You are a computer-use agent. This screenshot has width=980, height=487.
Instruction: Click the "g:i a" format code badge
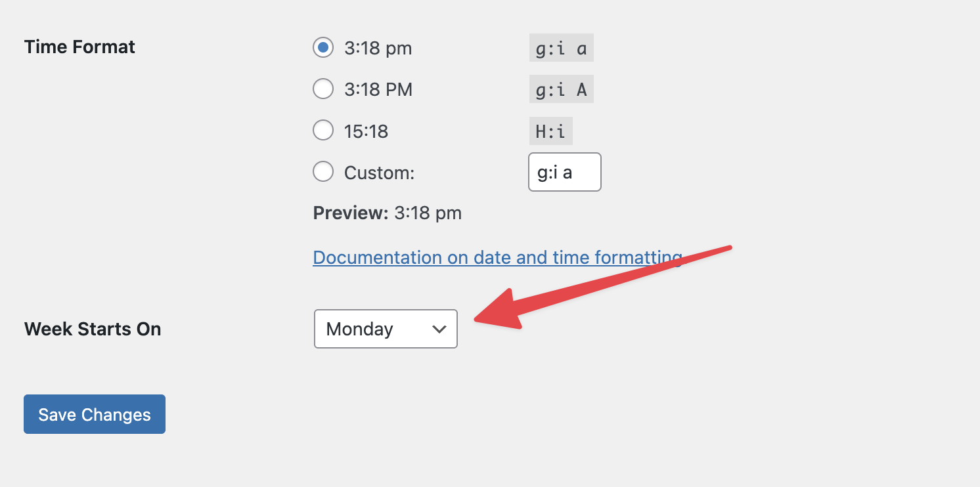[561, 49]
